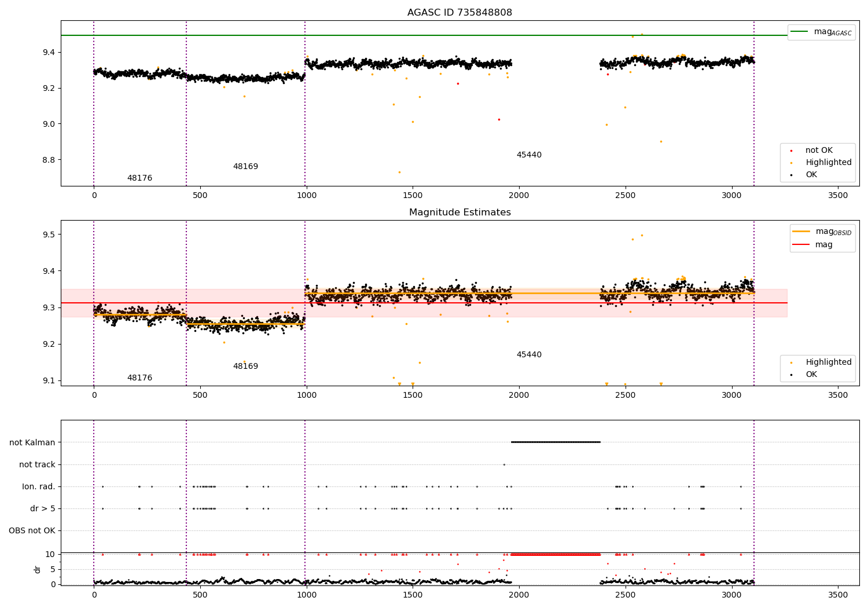868x608 pixels.
Task: Click the 3500 x-tick under AGASC ID plot
Action: coord(838,196)
